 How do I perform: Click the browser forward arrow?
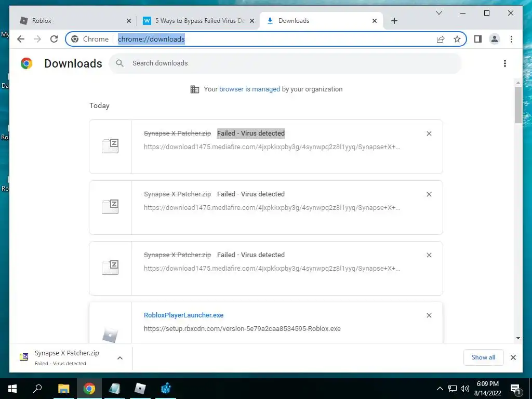coord(37,39)
